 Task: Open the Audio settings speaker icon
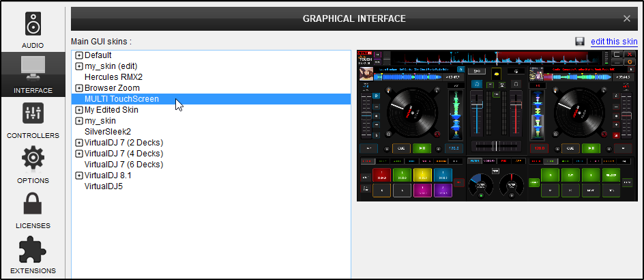(33, 23)
